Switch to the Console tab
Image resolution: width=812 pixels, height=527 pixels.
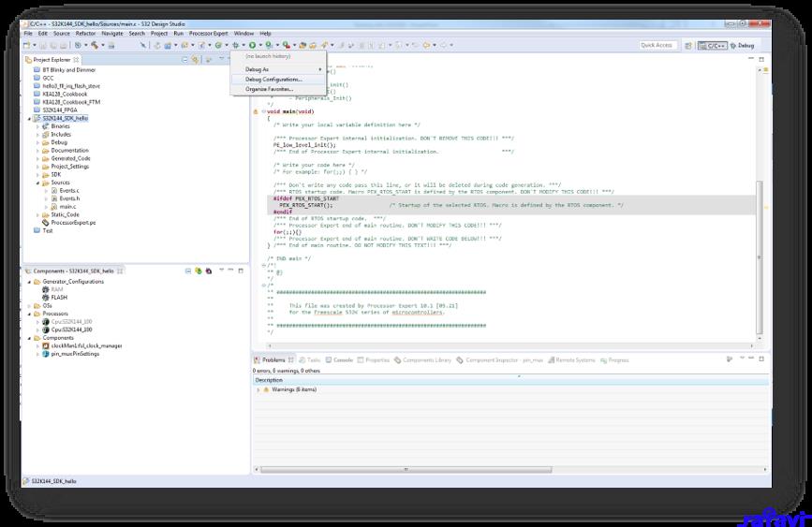tap(343, 359)
